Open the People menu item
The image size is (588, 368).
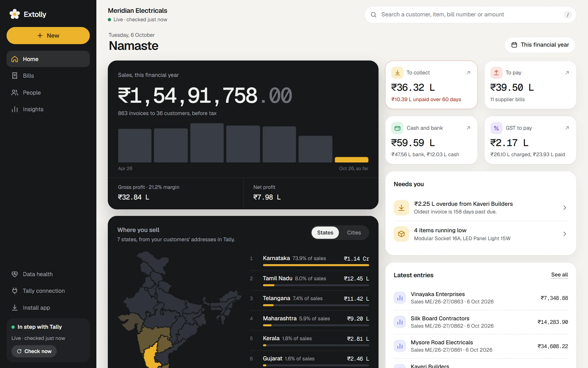(48, 93)
